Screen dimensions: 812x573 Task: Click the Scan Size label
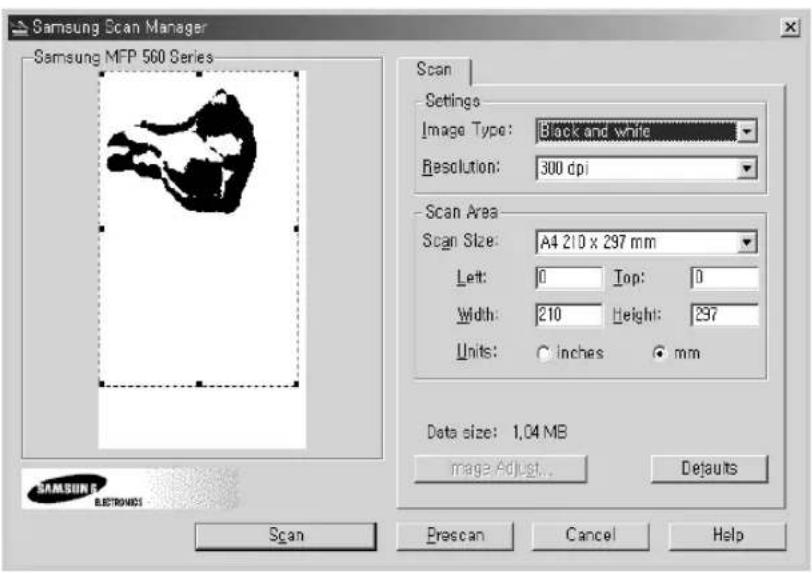460,240
